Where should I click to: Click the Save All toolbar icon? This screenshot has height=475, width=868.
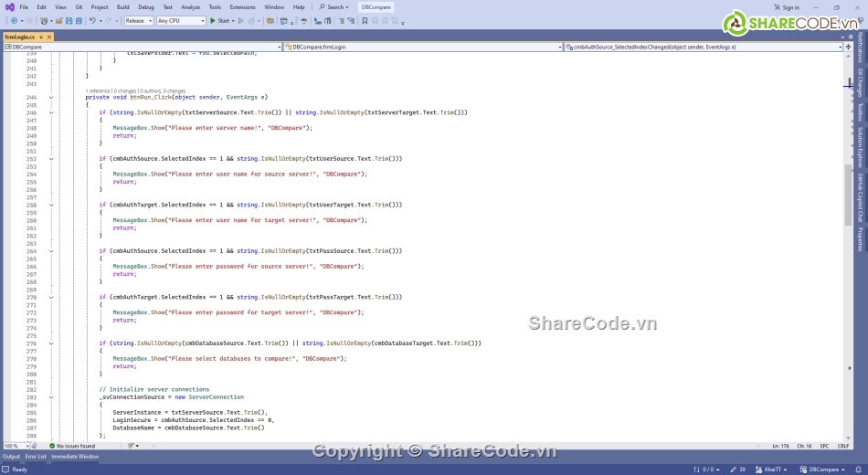(79, 20)
